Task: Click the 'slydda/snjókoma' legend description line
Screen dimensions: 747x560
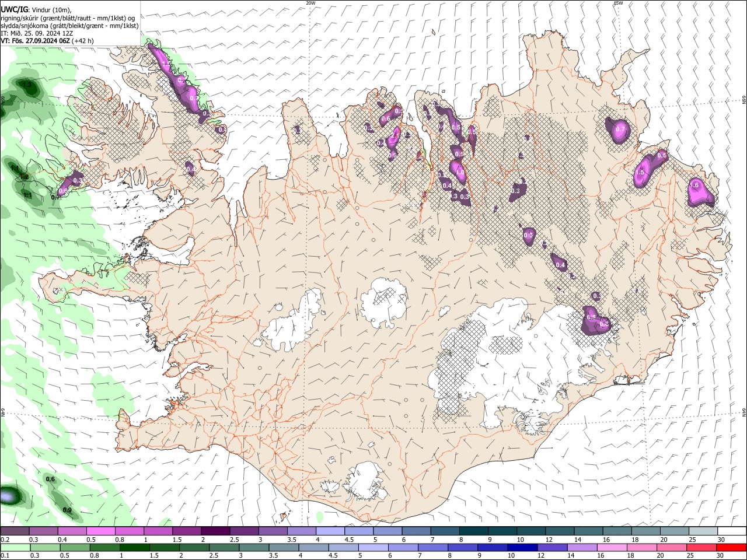Action: [69, 26]
